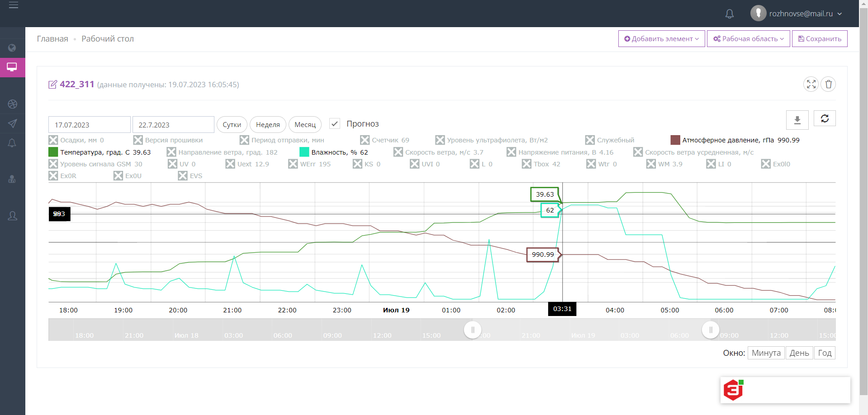Enable the Осадки, мм series

(x=53, y=140)
